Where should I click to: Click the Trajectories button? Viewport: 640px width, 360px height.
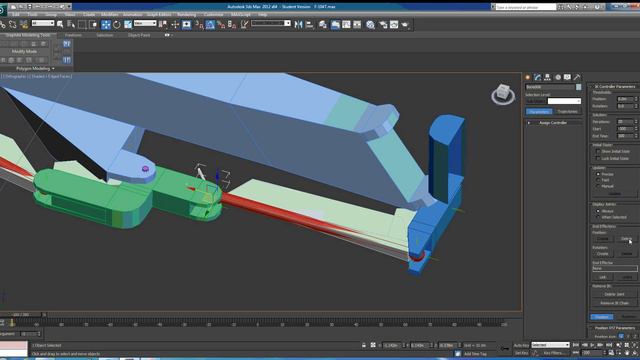pyautogui.click(x=568, y=111)
